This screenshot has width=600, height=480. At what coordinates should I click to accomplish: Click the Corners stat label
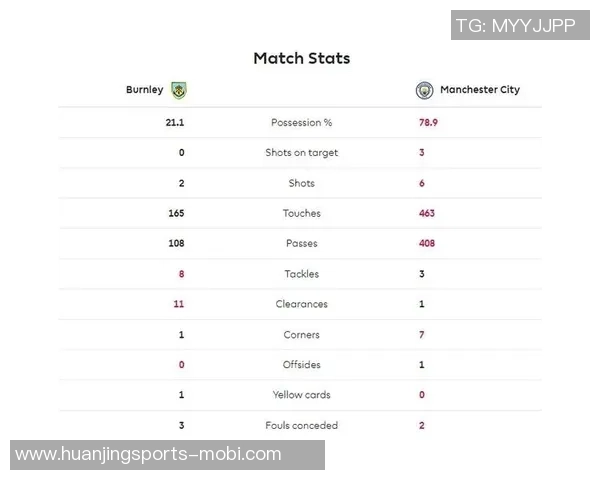tap(301, 335)
